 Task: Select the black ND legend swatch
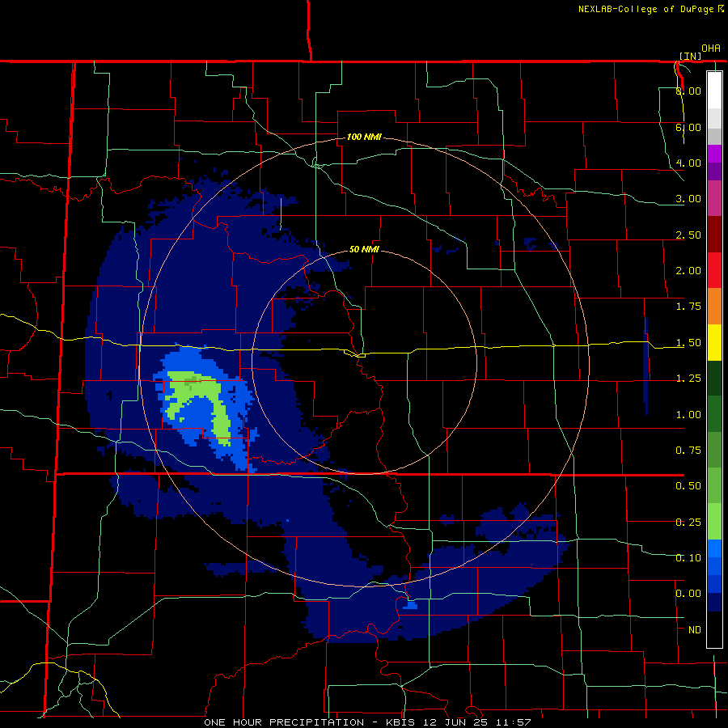coord(714,629)
